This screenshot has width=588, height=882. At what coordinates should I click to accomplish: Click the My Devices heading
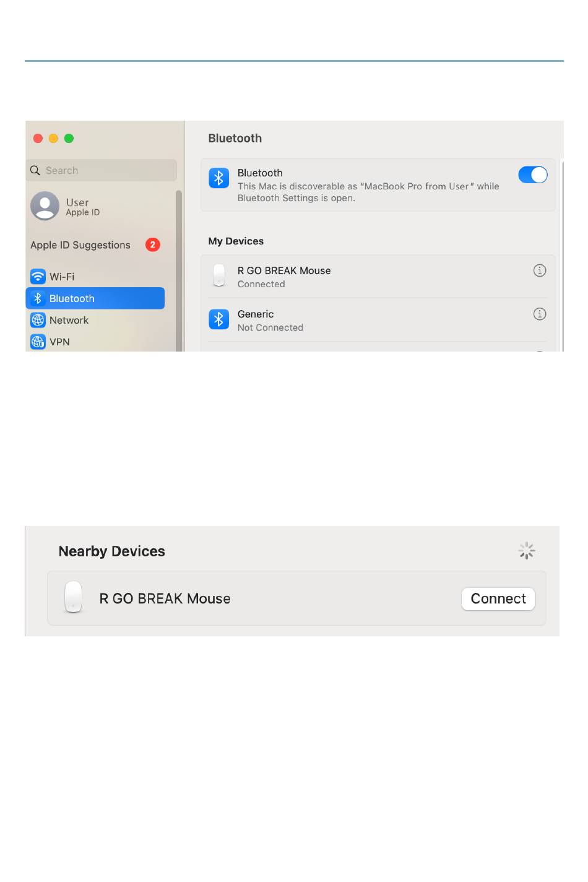(x=236, y=241)
